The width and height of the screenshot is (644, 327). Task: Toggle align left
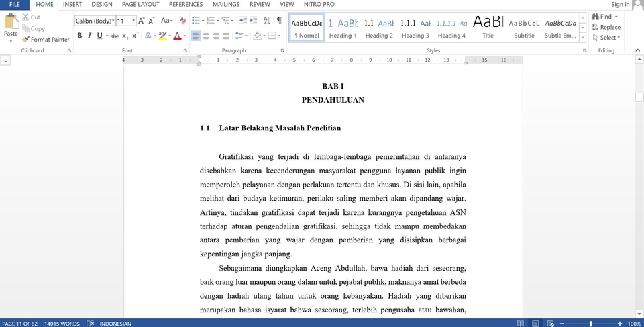(x=196, y=36)
